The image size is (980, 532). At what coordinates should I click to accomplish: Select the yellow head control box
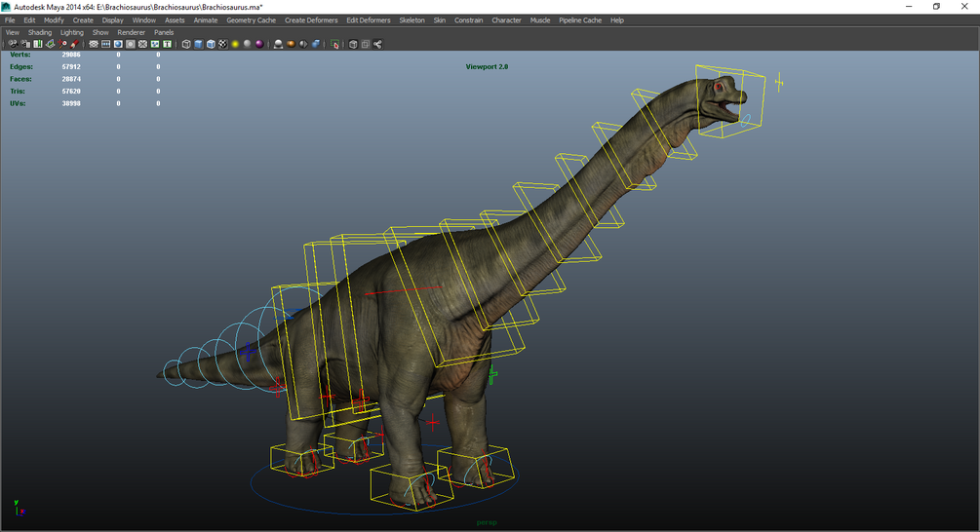pos(730,101)
